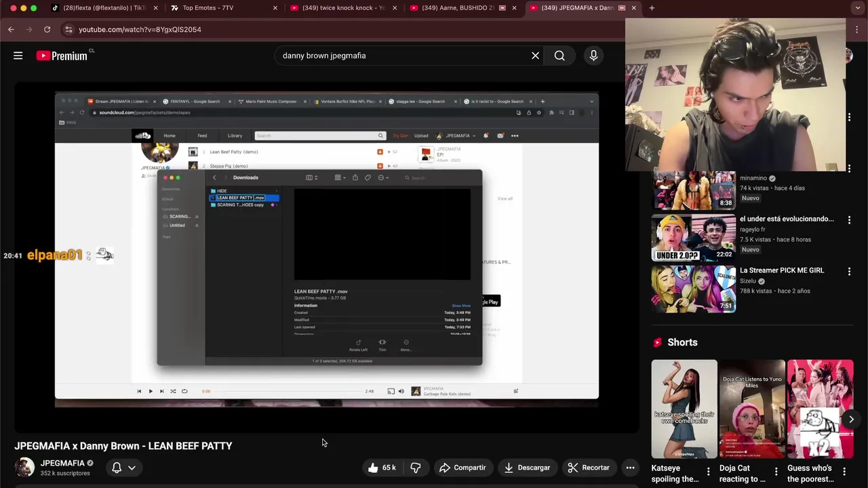This screenshot has height=488, width=868.
Task: Close the flexta TikTok tab
Action: pyautogui.click(x=155, y=8)
